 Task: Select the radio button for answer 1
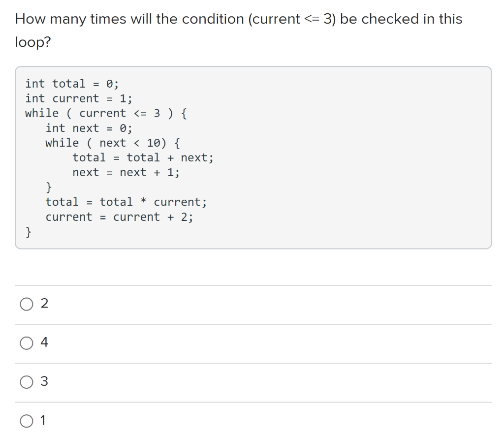point(26,421)
